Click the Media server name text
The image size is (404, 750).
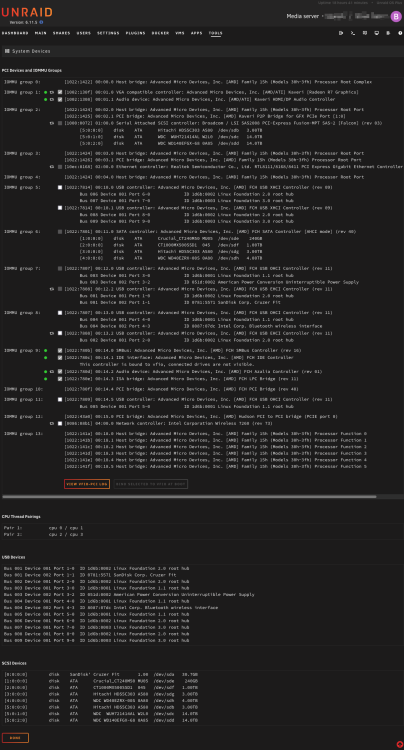pos(303,16)
